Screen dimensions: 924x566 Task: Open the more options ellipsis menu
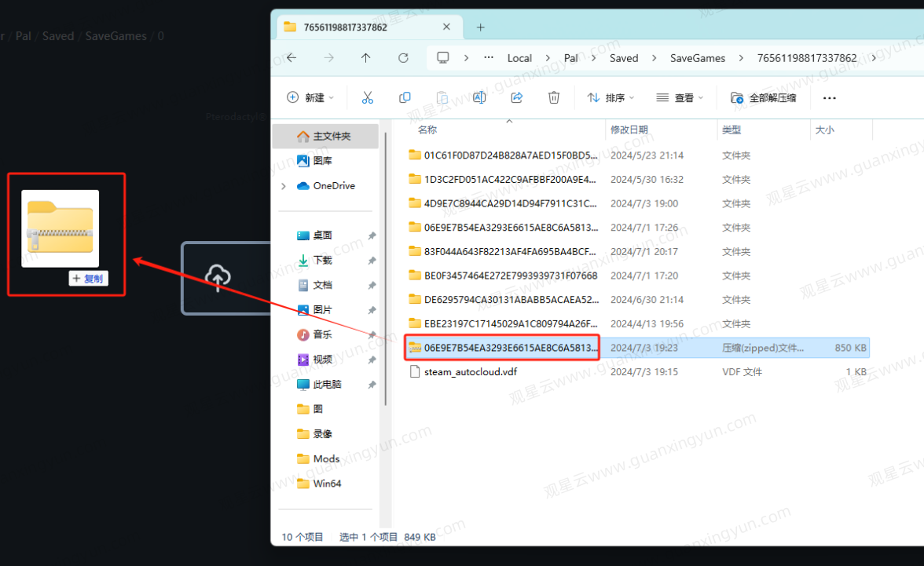pyautogui.click(x=829, y=98)
